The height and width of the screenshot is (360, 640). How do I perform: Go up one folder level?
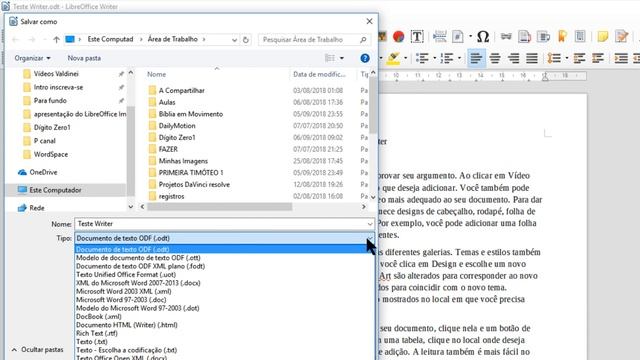click(x=56, y=40)
